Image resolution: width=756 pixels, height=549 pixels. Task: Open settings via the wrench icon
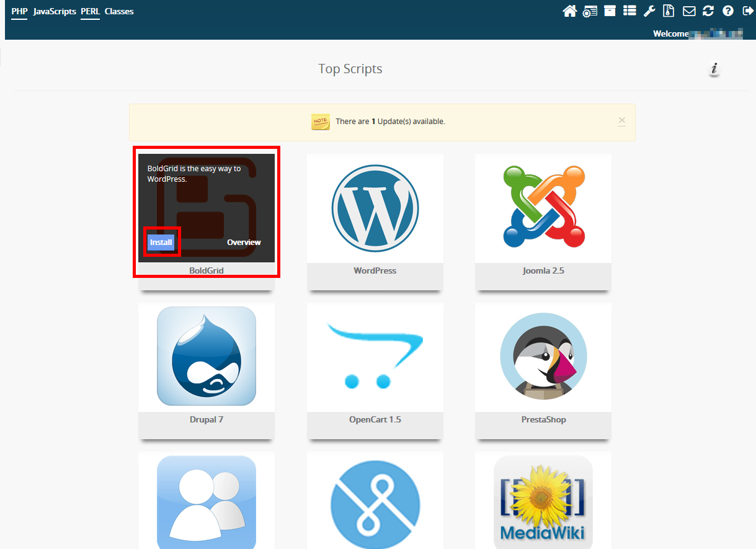649,11
